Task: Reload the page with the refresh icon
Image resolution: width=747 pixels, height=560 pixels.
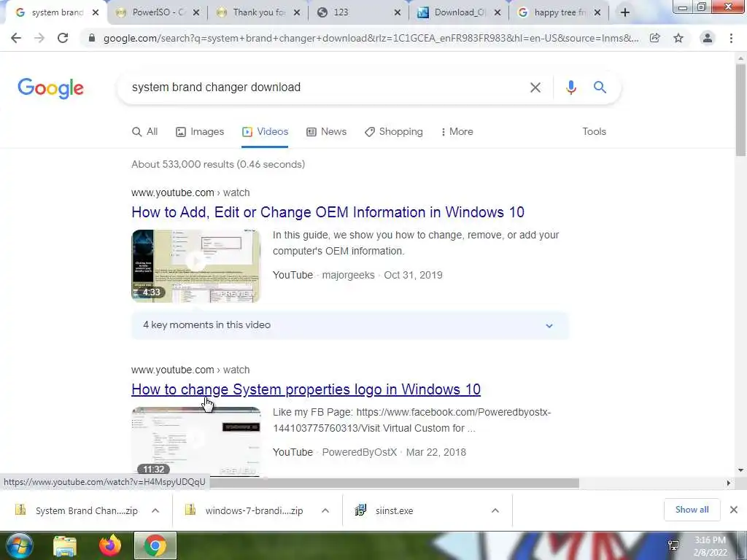Action: (63, 38)
